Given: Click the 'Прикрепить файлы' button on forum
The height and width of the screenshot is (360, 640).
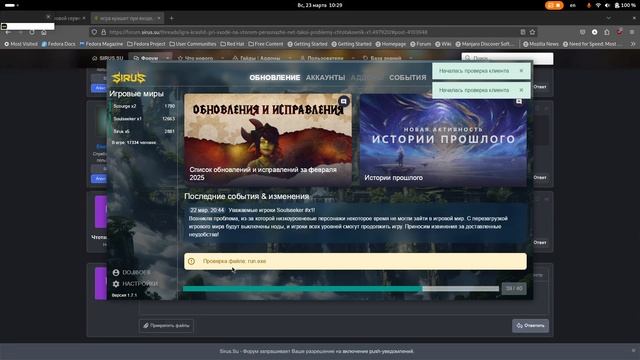Looking at the screenshot, I should pyautogui.click(x=166, y=326).
